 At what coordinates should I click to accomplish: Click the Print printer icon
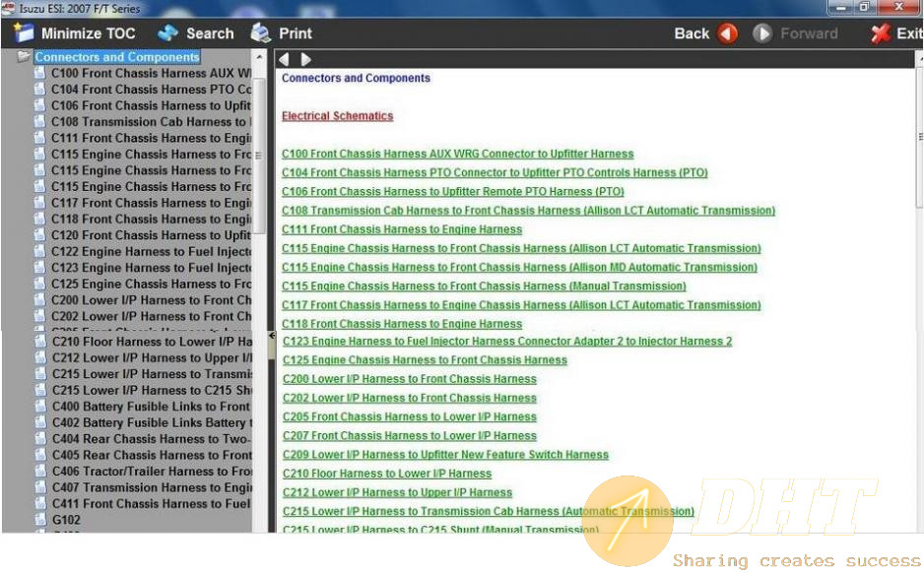[260, 32]
